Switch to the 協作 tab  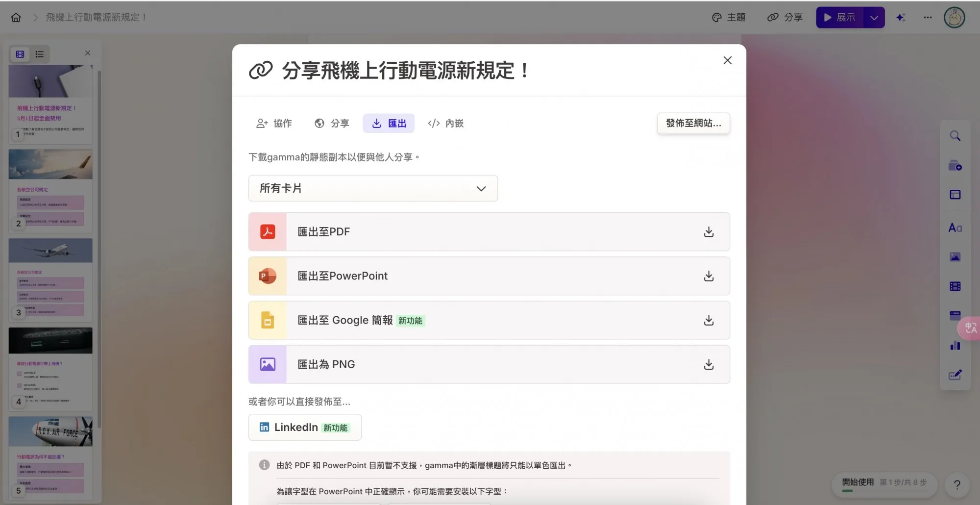click(274, 124)
